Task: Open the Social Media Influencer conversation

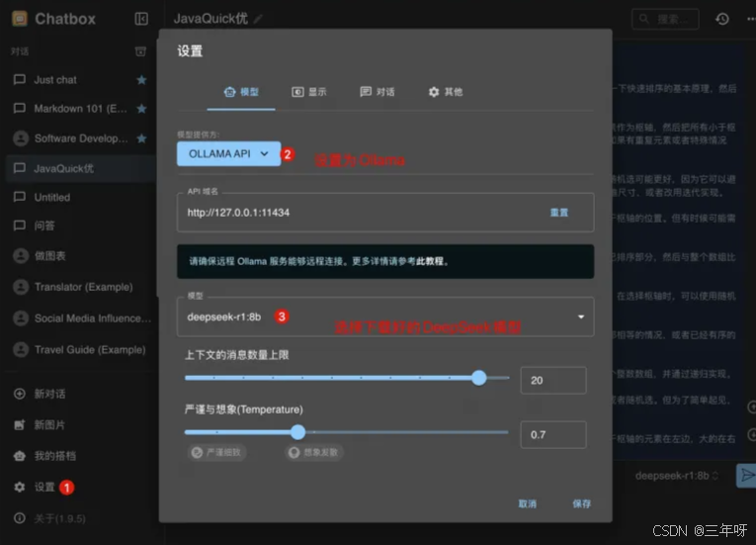Action: (x=80, y=318)
